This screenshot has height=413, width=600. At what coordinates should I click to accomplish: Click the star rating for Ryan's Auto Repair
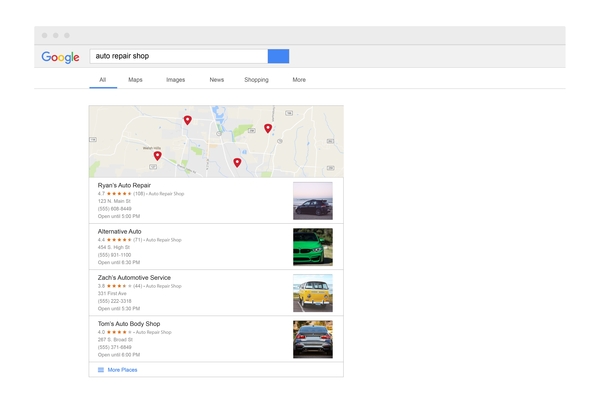(120, 194)
